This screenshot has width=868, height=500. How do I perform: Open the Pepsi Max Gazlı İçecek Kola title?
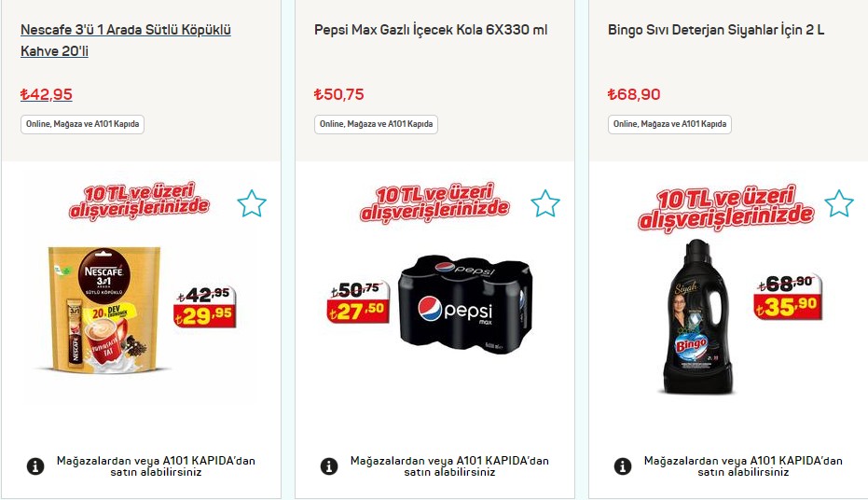[x=431, y=30]
